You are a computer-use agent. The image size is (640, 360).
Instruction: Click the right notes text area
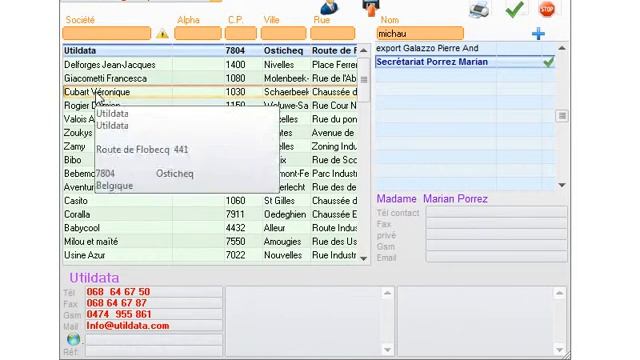click(x=476, y=322)
